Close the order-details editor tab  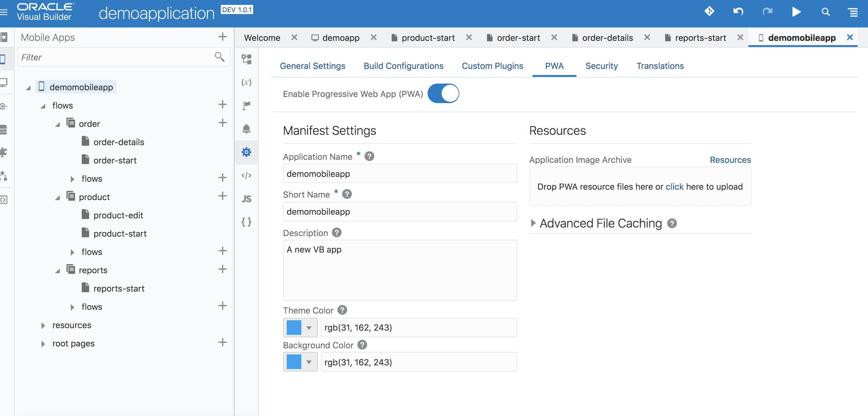click(x=647, y=37)
